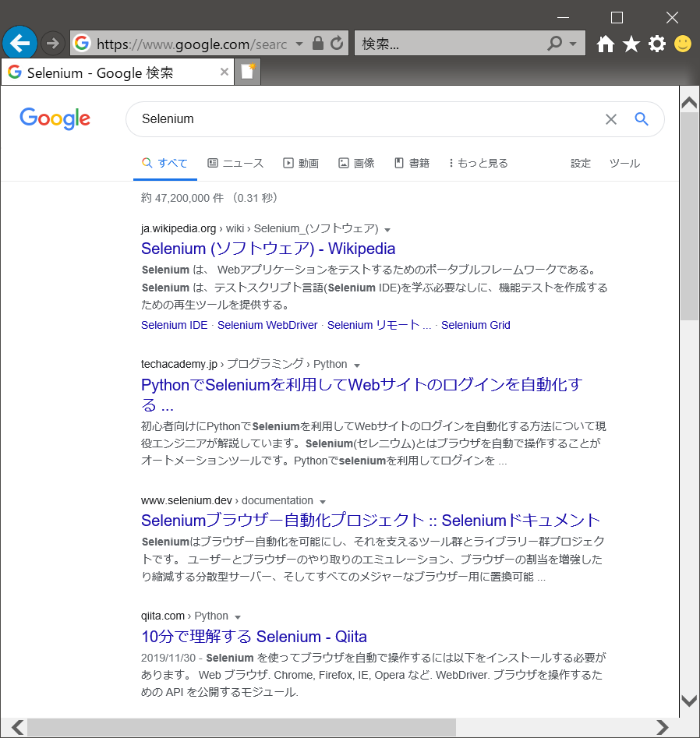
Task: Open Internet Explorer settings gear icon
Action: click(656, 44)
